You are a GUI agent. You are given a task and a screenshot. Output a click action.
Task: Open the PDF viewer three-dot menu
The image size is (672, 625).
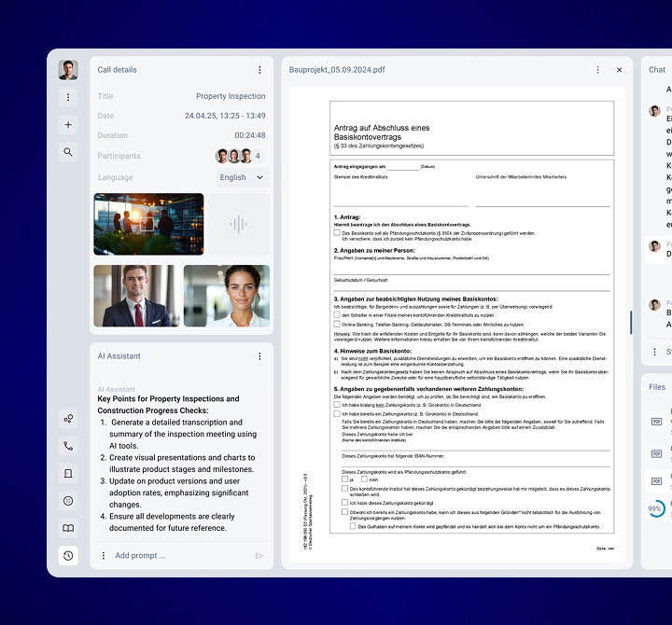click(598, 70)
